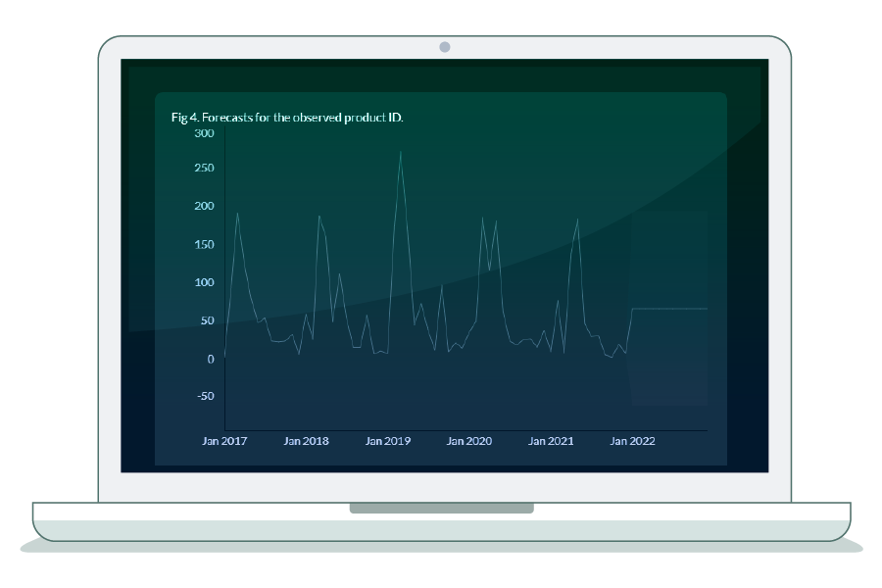Click the 150 value on y-axis
882x588 pixels.
click(203, 244)
